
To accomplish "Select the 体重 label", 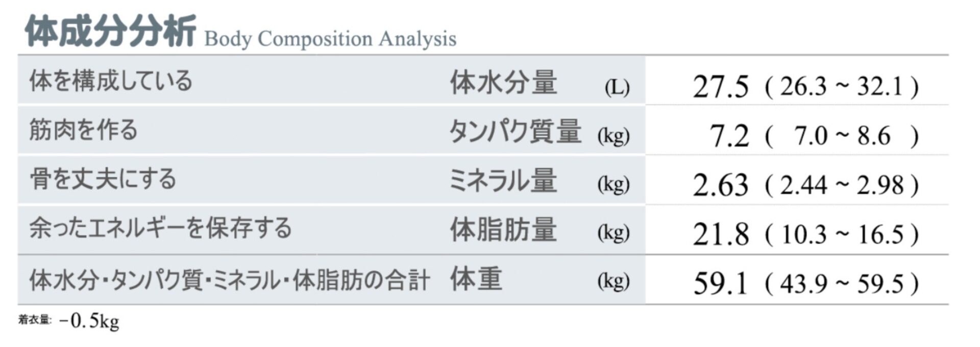I will (x=476, y=279).
